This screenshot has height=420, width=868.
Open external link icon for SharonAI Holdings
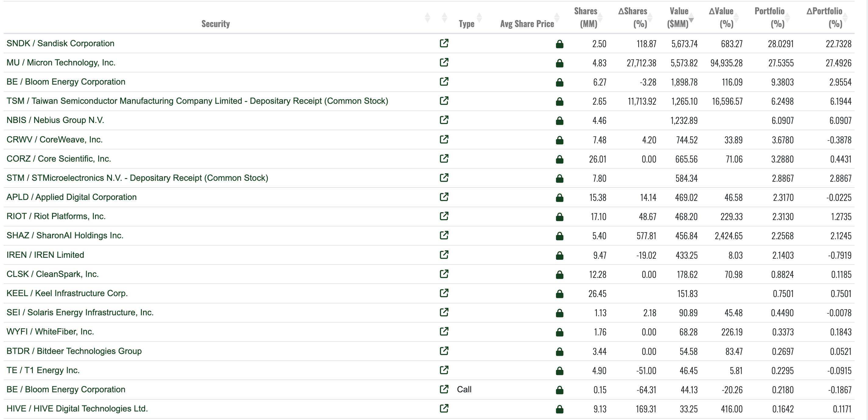pyautogui.click(x=444, y=235)
